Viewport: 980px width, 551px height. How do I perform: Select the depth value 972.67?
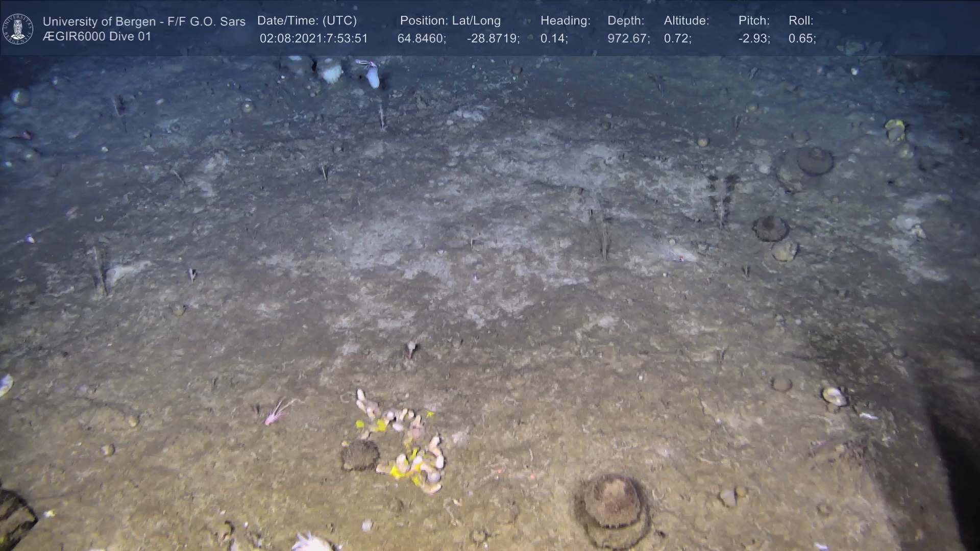[x=628, y=39]
